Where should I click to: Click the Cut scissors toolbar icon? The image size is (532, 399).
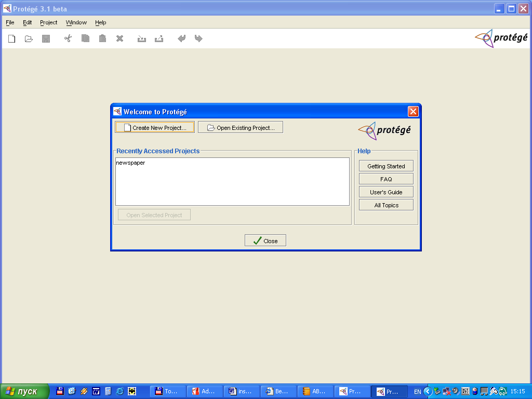point(68,38)
